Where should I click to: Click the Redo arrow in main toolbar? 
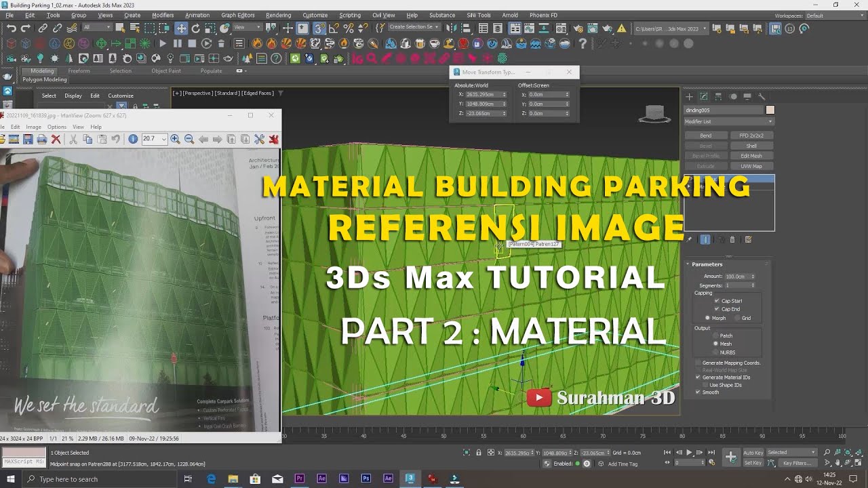click(26, 28)
